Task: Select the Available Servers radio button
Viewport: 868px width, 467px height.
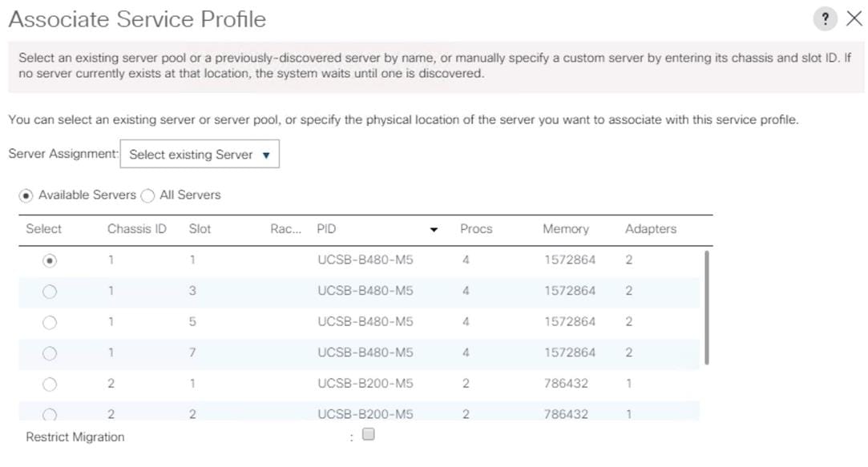Action: click(x=26, y=195)
